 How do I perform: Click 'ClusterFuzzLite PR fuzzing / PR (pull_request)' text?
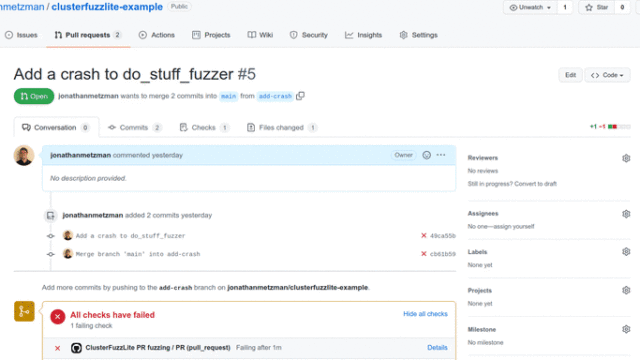158,348
